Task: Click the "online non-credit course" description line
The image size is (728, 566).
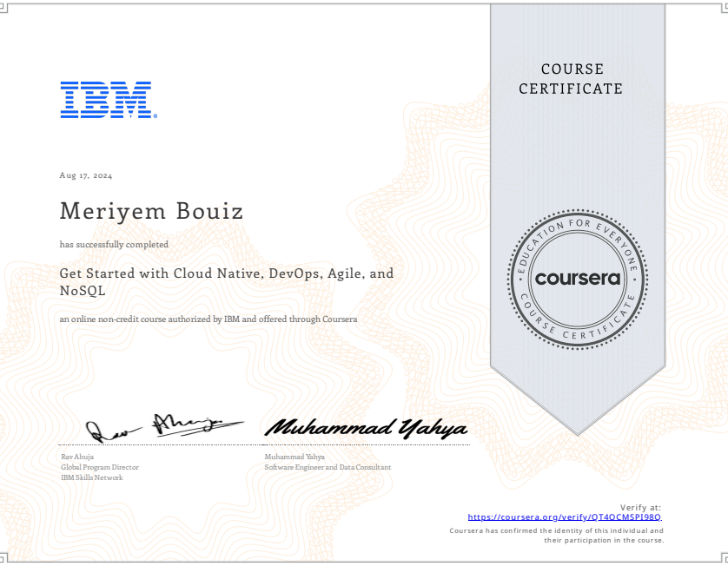Action: coord(208,319)
